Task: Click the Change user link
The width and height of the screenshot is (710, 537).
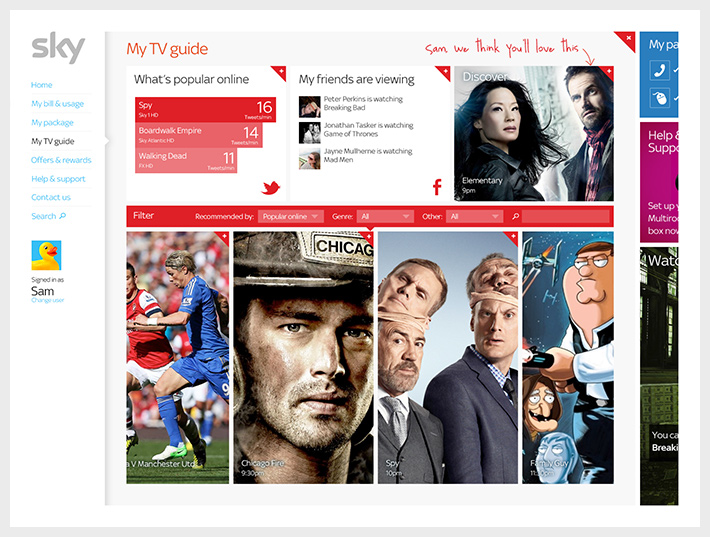Action: (x=48, y=300)
